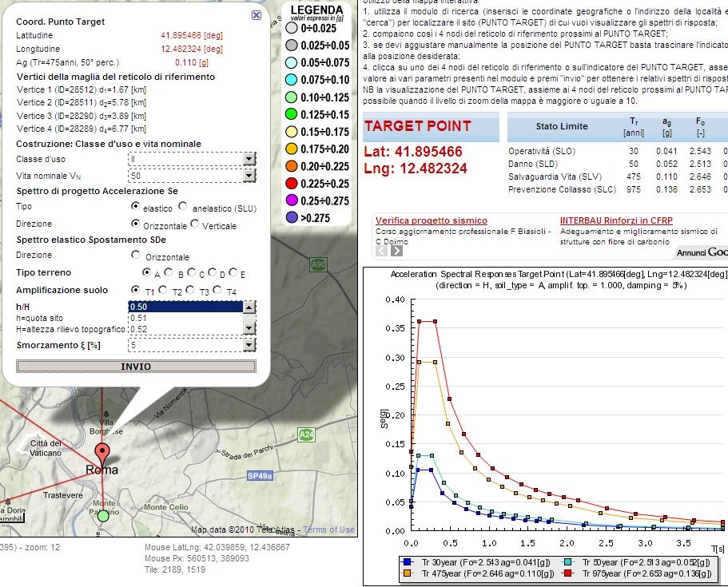Click Vertice 4 (ID=28289) row
Image resolution: width=728 pixels, height=587 pixels.
tap(82, 129)
